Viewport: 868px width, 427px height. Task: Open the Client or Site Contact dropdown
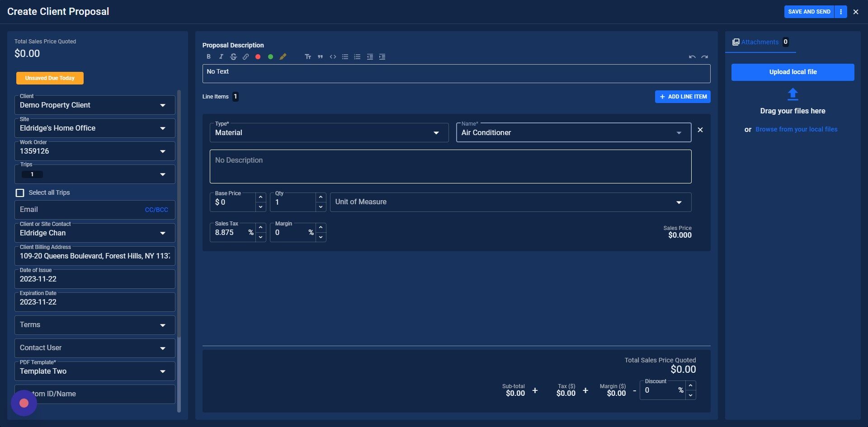[95, 233]
